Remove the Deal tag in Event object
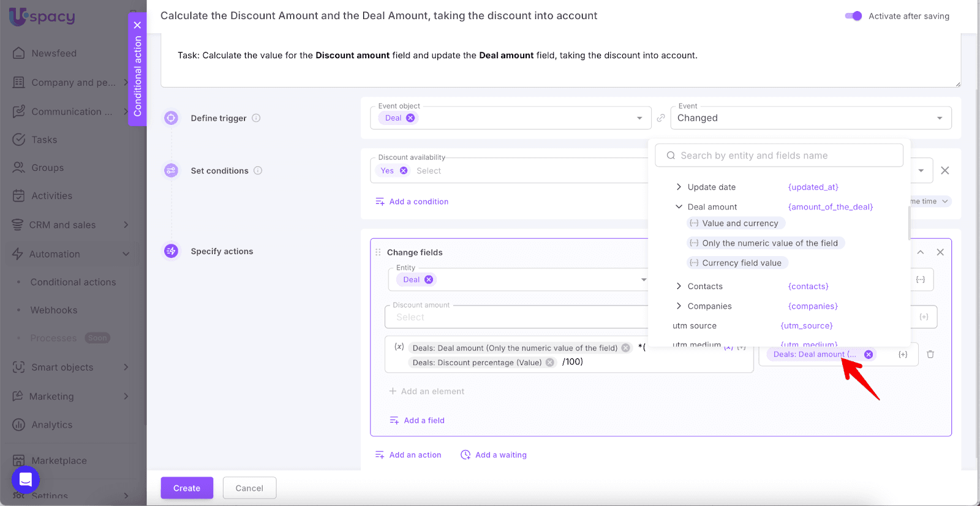Image resolution: width=980 pixels, height=506 pixels. pos(410,118)
